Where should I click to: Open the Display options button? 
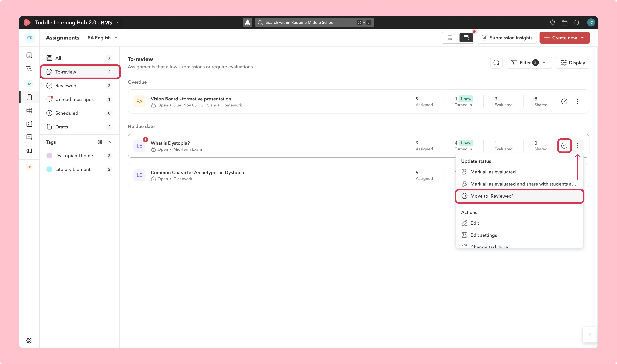(x=572, y=63)
